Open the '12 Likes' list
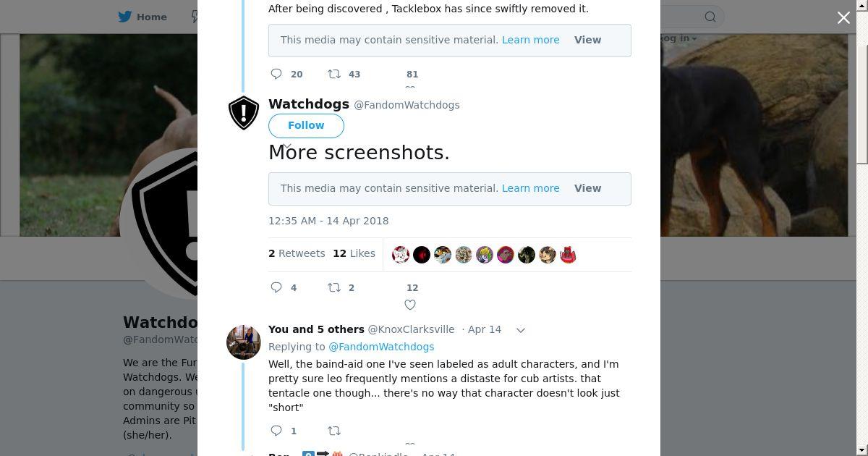The image size is (868, 456). point(354,253)
